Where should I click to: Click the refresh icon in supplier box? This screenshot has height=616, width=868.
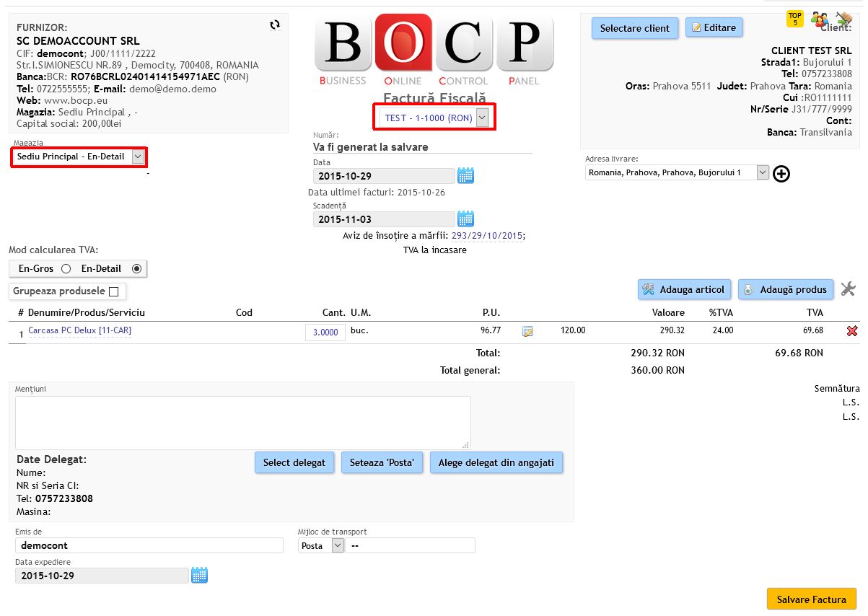[274, 25]
